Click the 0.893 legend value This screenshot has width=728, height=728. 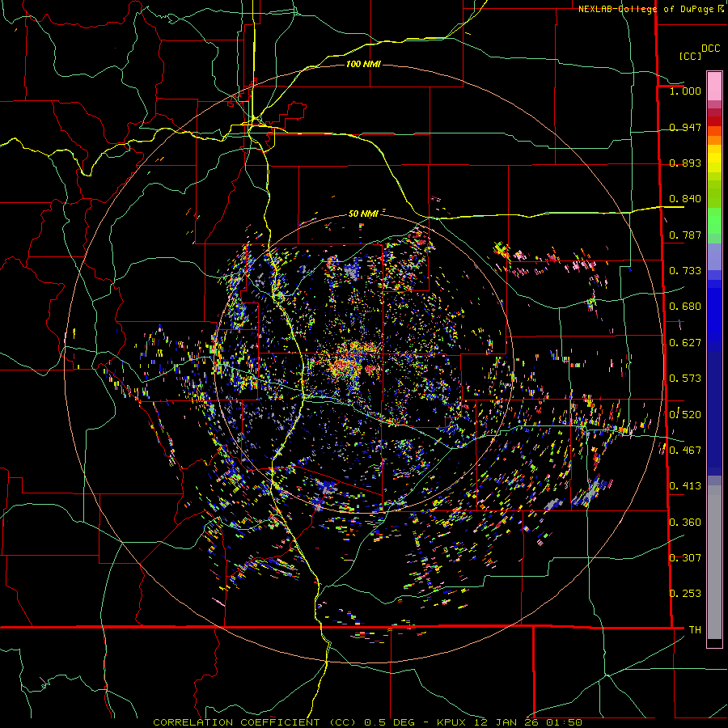(x=685, y=163)
